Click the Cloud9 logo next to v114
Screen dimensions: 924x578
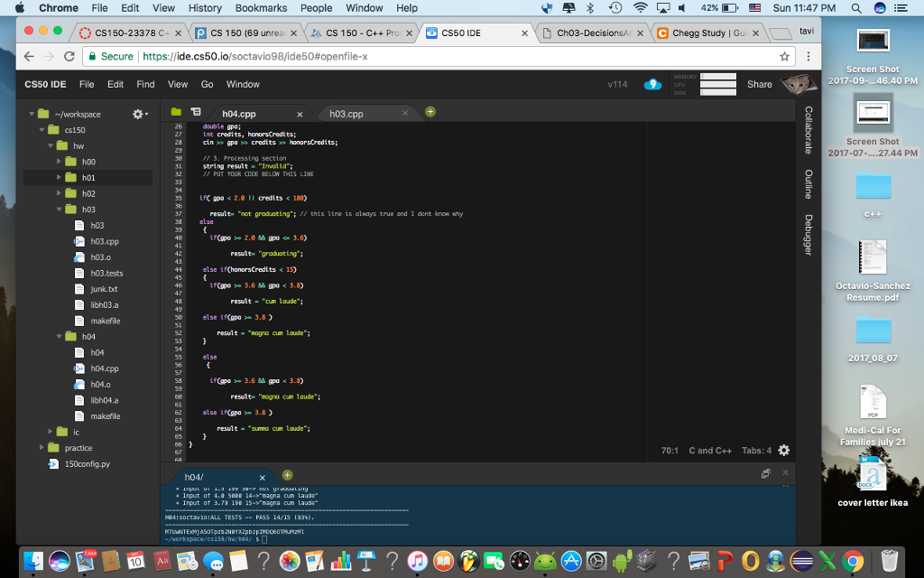click(x=652, y=83)
